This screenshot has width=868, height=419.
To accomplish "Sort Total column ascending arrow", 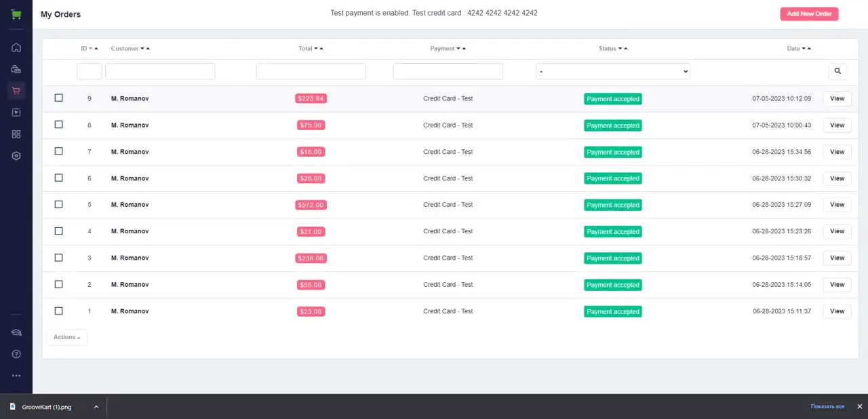I will pyautogui.click(x=321, y=49).
